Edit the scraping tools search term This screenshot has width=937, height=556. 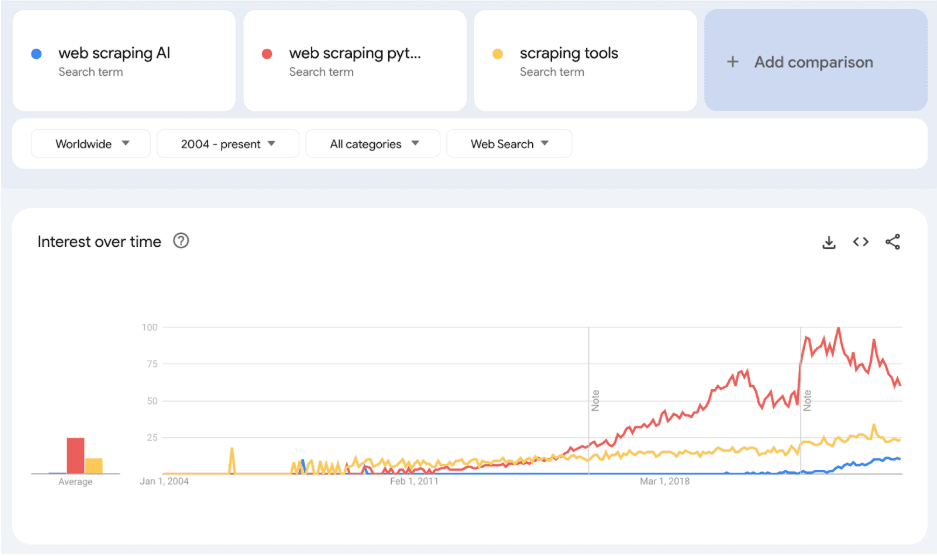point(568,53)
